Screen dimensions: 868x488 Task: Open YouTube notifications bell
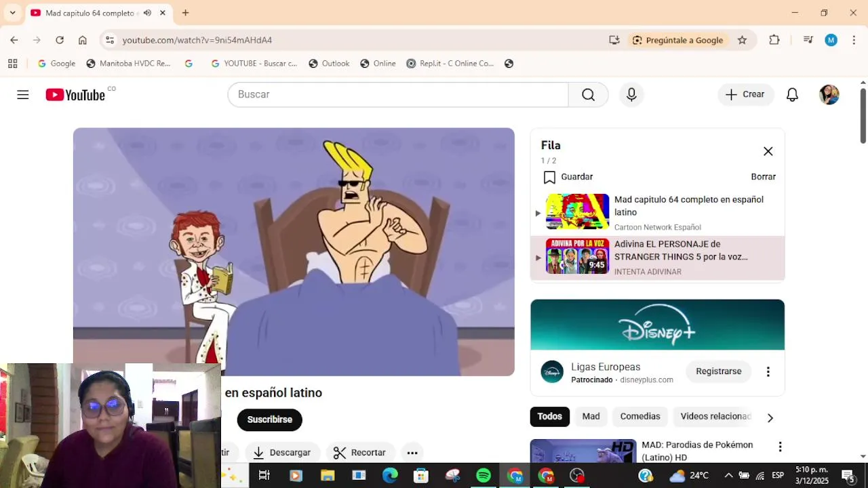pyautogui.click(x=792, y=95)
